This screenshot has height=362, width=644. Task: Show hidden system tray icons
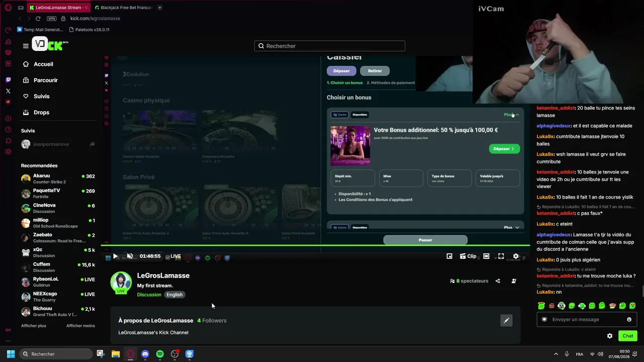[x=555, y=354]
